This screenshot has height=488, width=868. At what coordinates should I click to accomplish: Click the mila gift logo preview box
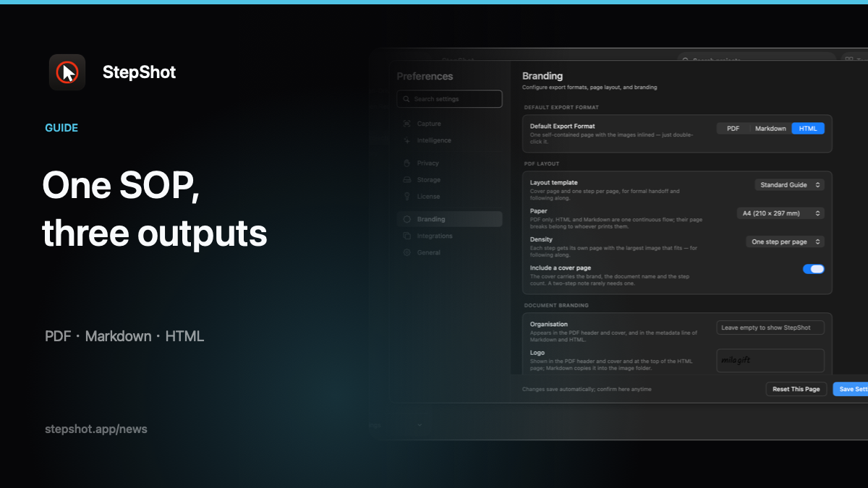point(770,361)
